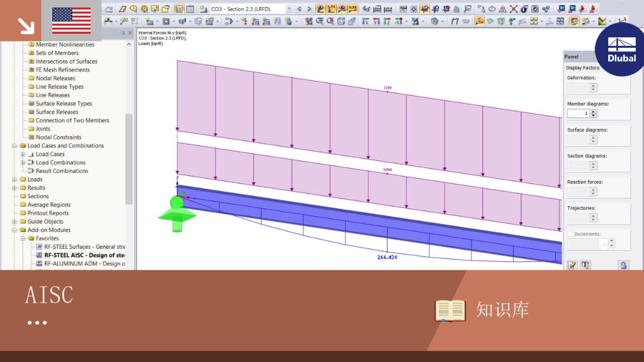Enable the Increments checkbox

570,234
